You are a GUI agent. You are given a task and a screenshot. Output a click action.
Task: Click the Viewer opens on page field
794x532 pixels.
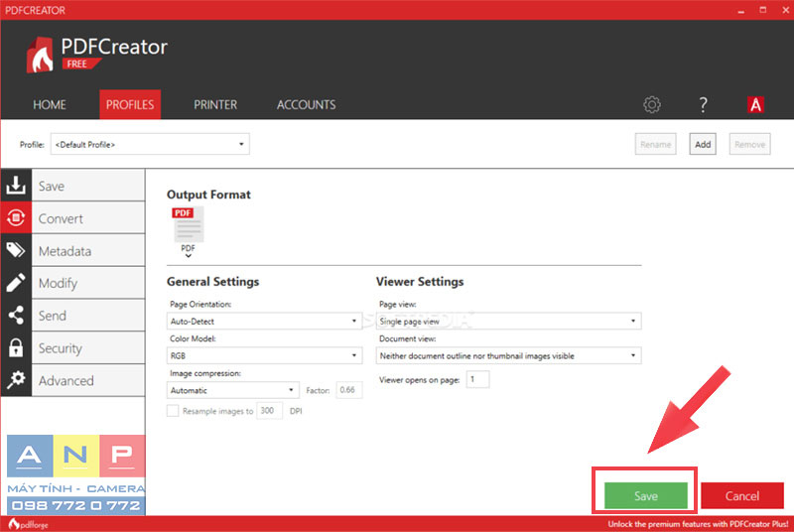coord(477,379)
